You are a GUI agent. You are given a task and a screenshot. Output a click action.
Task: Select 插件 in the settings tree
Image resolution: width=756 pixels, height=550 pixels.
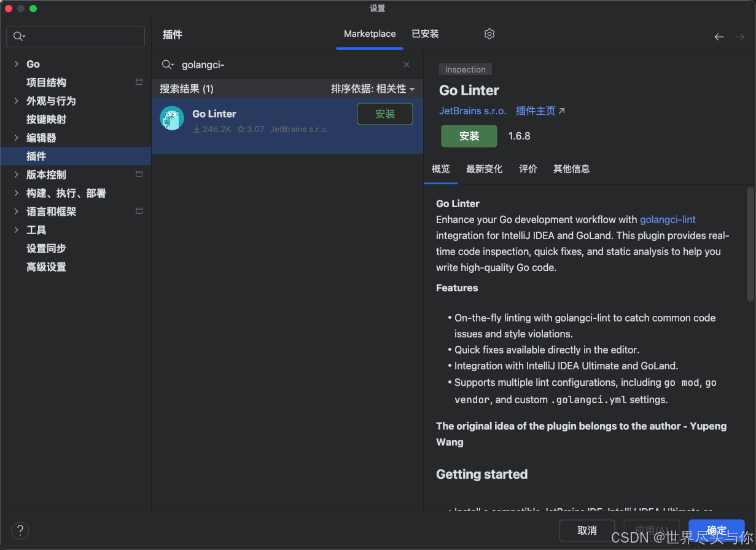tap(76, 156)
